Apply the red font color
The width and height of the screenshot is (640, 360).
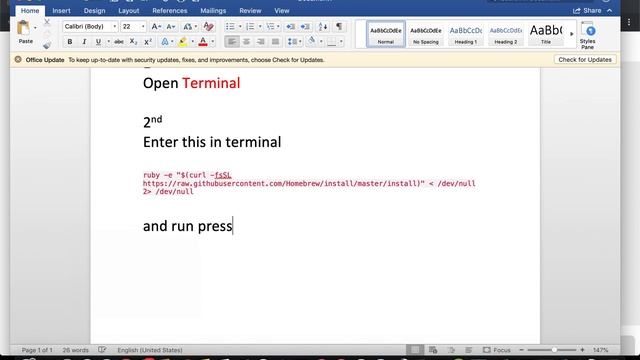(203, 42)
